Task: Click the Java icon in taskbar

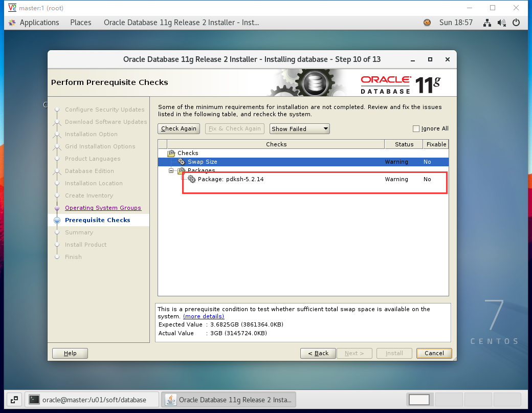Action: [x=171, y=400]
